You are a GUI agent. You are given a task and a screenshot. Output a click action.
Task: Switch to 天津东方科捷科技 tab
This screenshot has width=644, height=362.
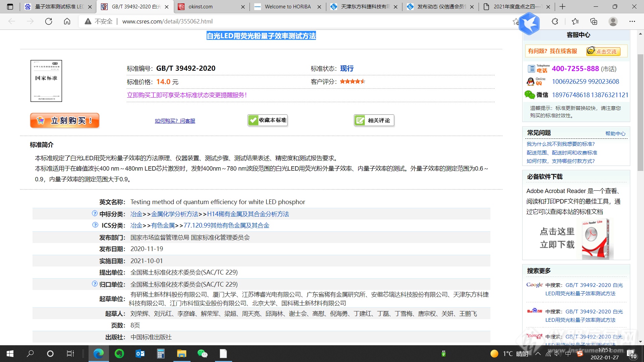[364, 7]
